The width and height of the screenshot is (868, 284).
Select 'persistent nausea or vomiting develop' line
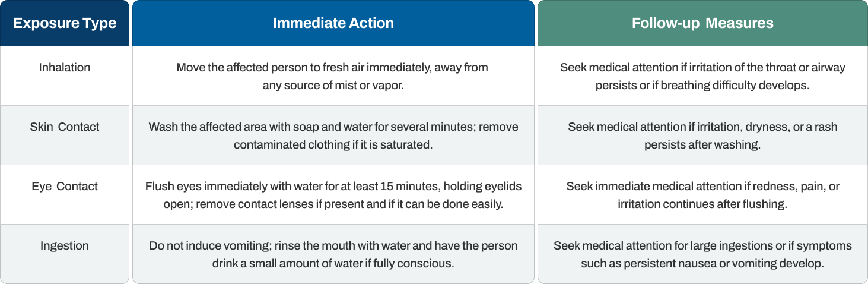[702, 263]
